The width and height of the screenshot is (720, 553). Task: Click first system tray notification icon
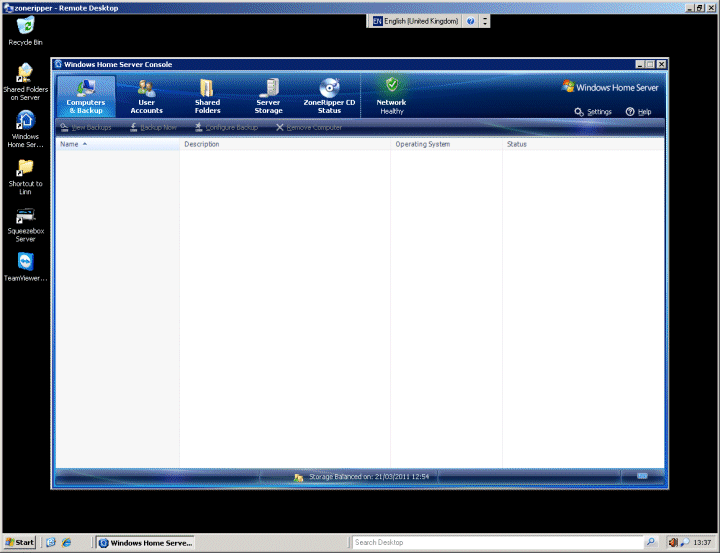click(673, 543)
